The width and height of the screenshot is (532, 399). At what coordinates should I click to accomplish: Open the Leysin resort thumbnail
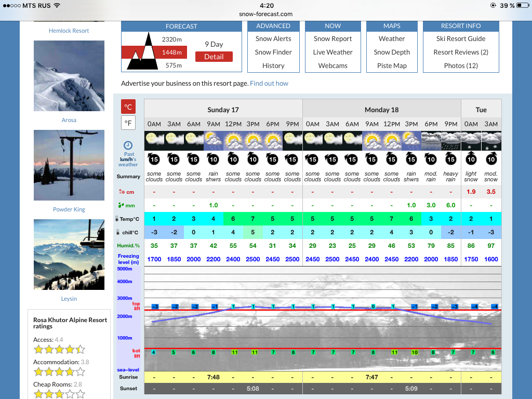coord(69,255)
